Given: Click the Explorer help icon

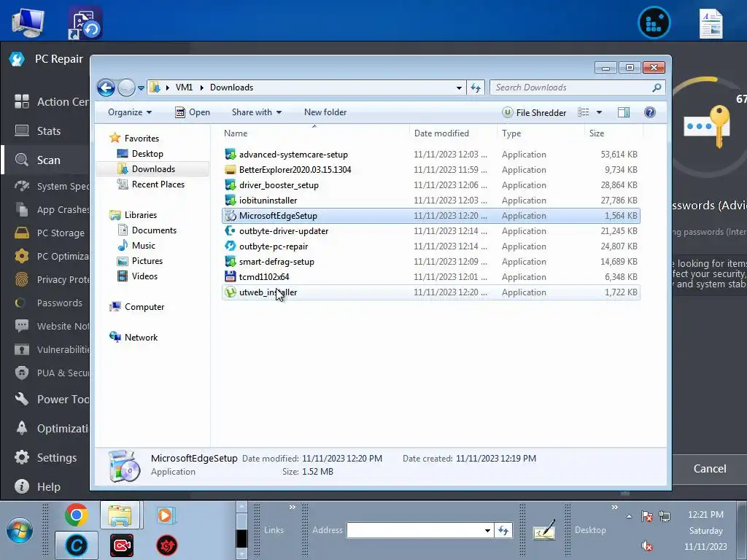Looking at the screenshot, I should (x=650, y=112).
